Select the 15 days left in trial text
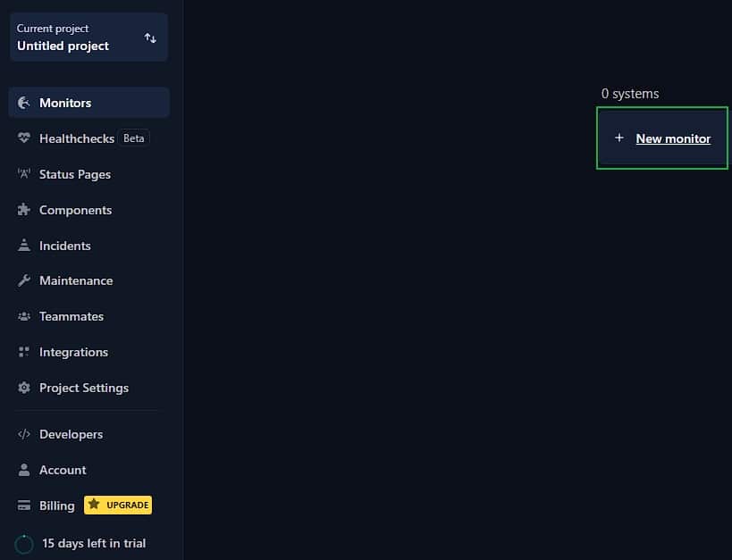 pyautogui.click(x=94, y=543)
